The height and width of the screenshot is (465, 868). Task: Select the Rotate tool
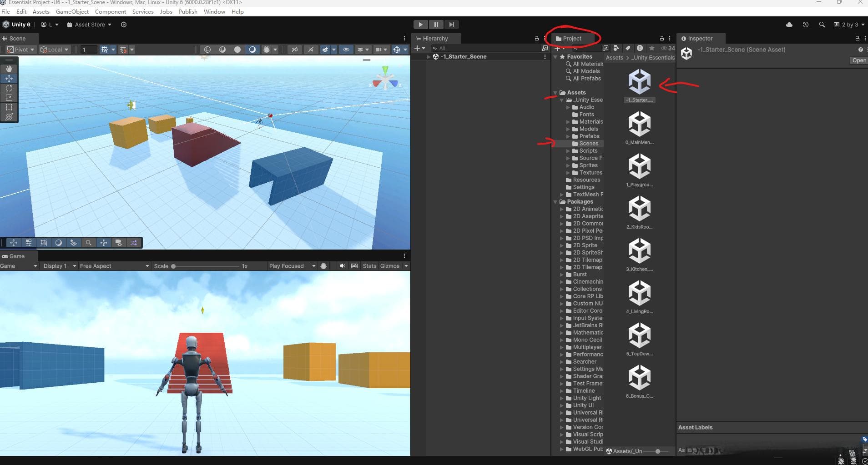(x=9, y=88)
